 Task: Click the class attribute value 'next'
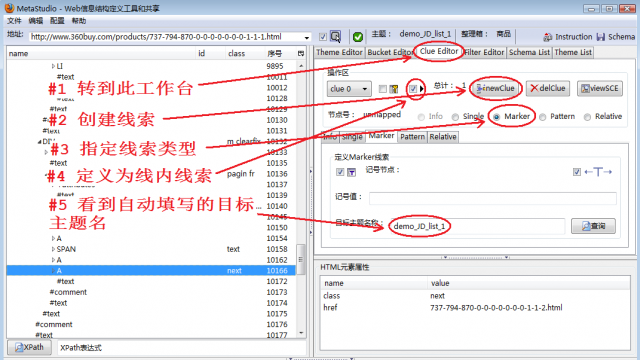coord(437,296)
